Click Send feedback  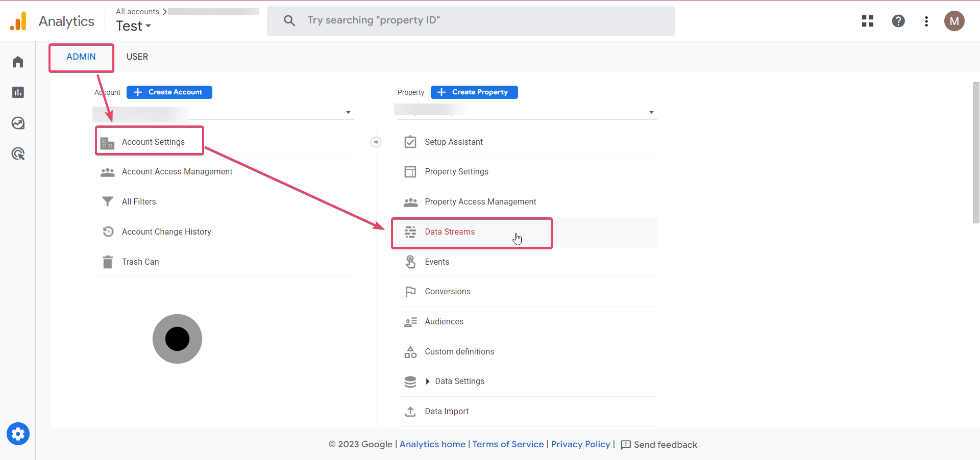(659, 445)
